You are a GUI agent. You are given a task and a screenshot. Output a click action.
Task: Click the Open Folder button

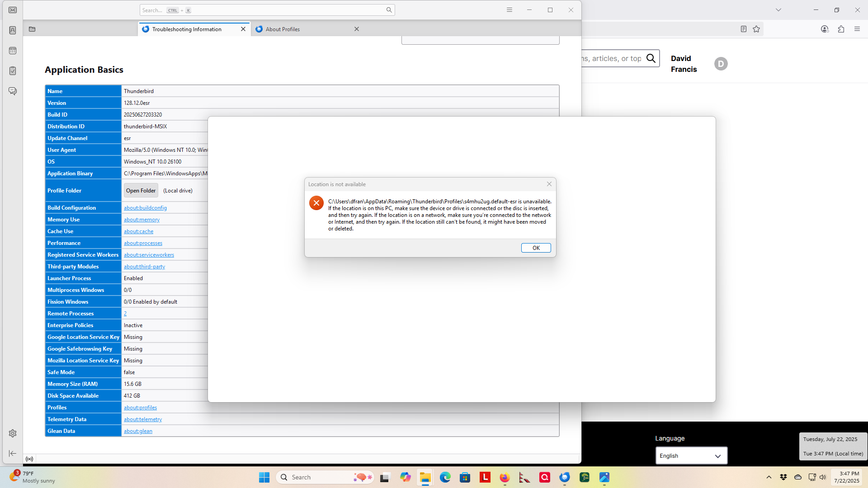coord(141,191)
